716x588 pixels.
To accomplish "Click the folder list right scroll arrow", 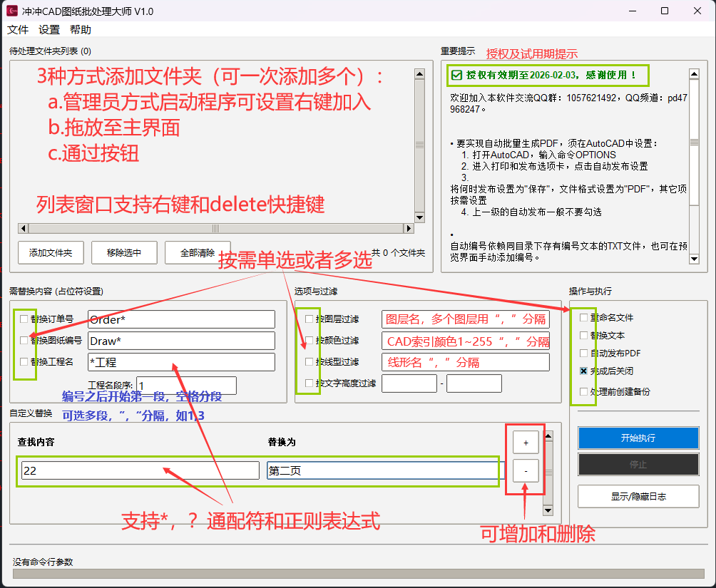I will (409, 229).
